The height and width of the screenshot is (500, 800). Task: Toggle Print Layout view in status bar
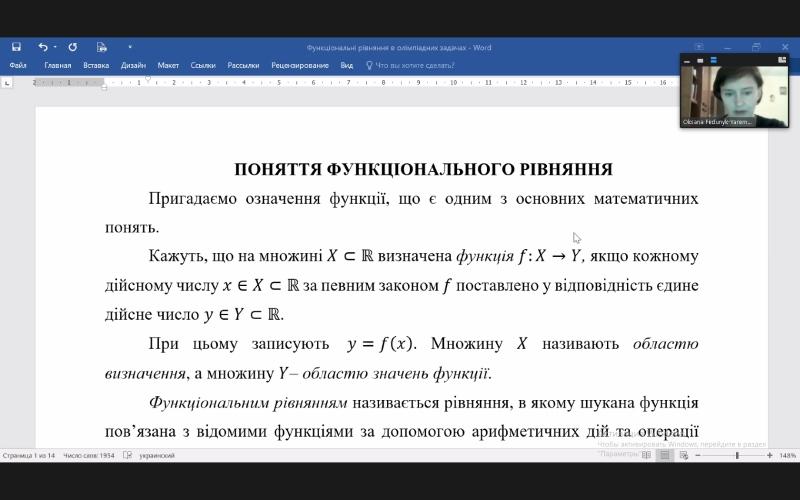[663, 455]
